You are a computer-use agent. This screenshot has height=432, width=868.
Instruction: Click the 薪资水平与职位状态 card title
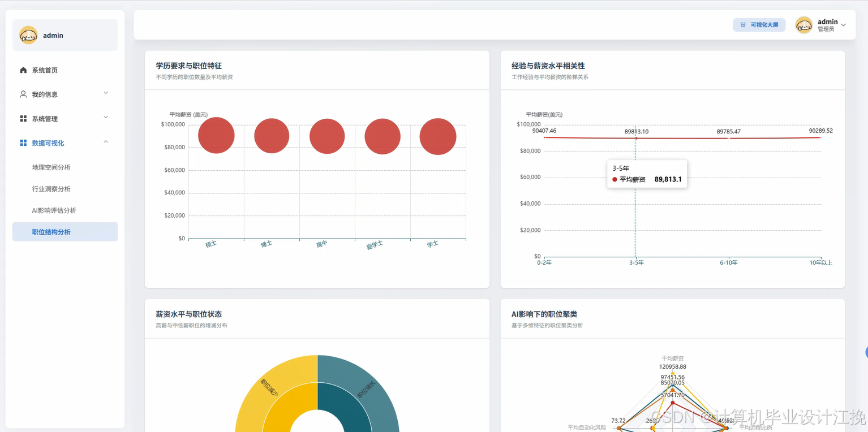point(189,314)
